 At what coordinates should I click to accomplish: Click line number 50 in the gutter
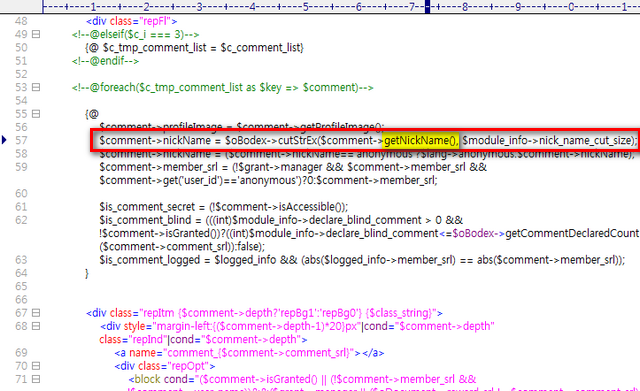[21, 48]
